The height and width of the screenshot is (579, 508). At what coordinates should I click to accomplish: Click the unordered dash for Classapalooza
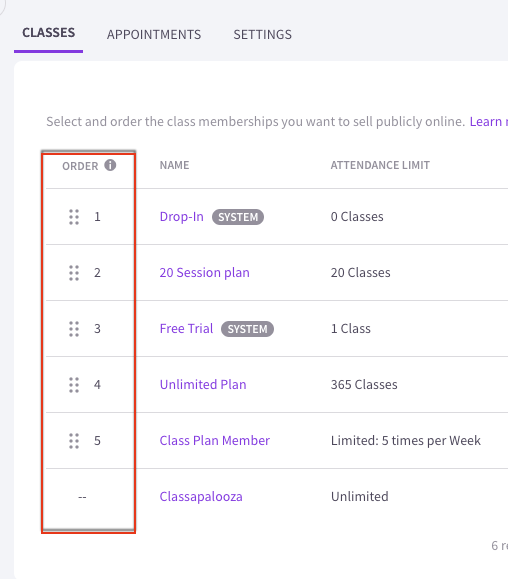click(x=82, y=497)
